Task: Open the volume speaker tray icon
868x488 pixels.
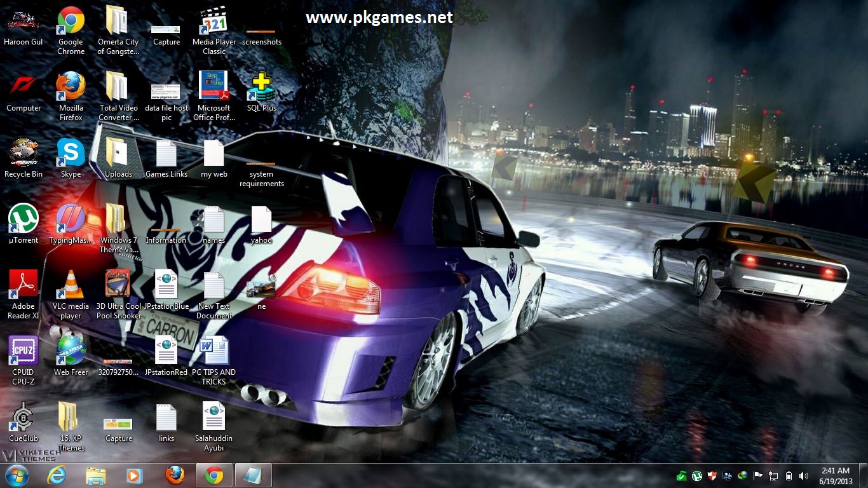Action: point(804,475)
